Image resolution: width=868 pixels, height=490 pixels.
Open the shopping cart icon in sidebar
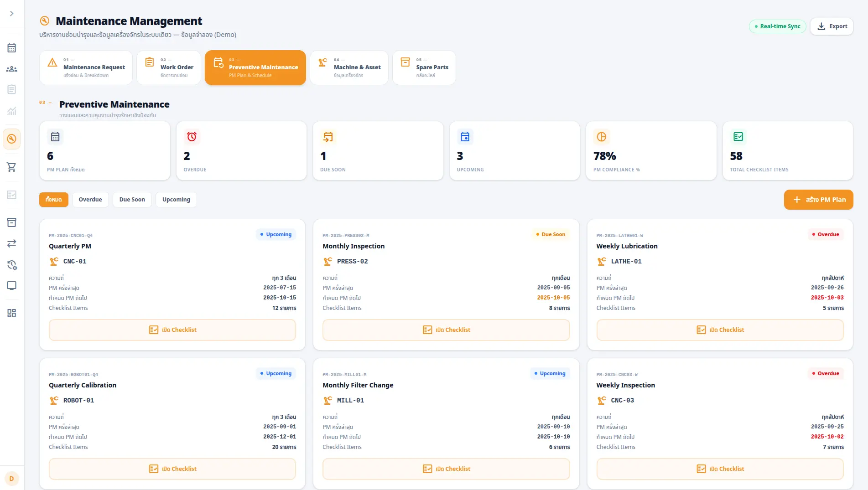(12, 167)
